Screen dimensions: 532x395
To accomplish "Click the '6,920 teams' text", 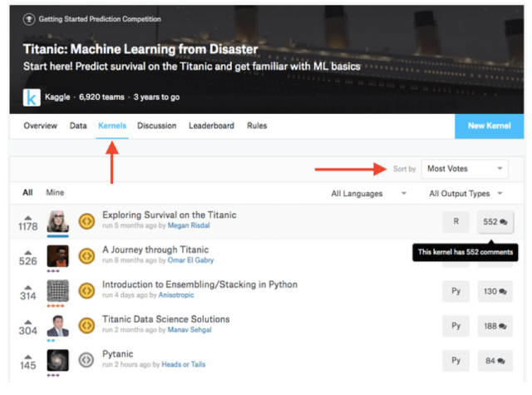I will 101,97.
